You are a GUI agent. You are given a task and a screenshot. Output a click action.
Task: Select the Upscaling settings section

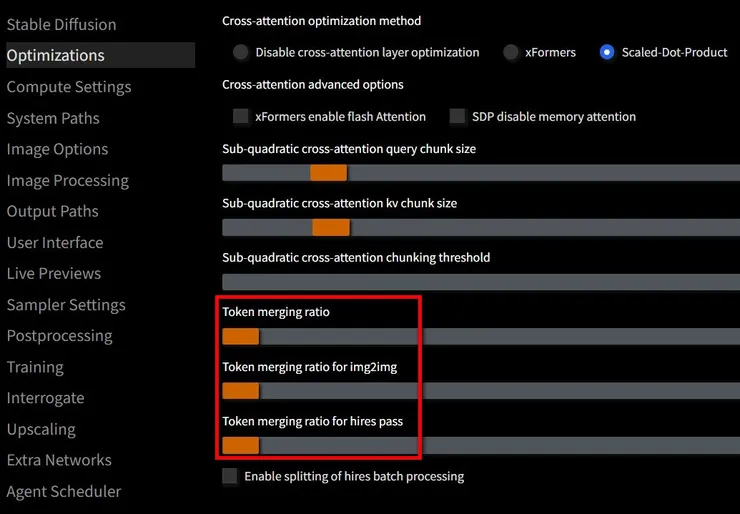41,429
